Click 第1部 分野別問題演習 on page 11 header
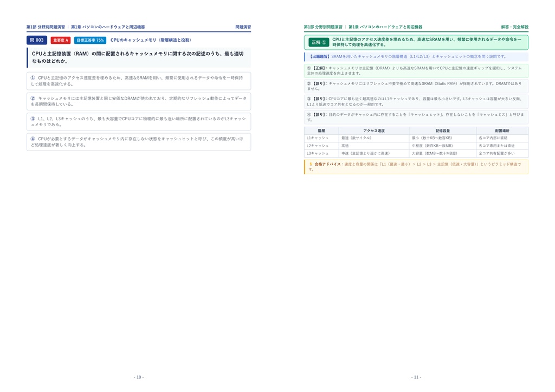The image size is (555, 392). [x=323, y=27]
